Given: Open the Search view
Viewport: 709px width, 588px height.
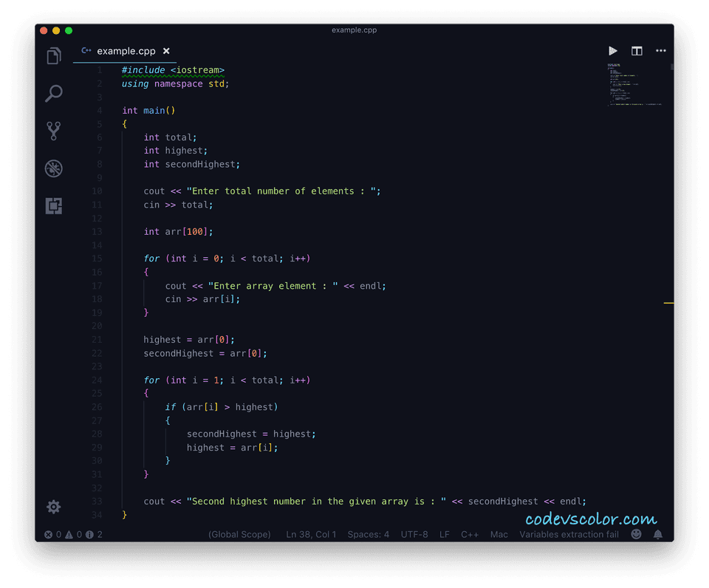Looking at the screenshot, I should 52,94.
